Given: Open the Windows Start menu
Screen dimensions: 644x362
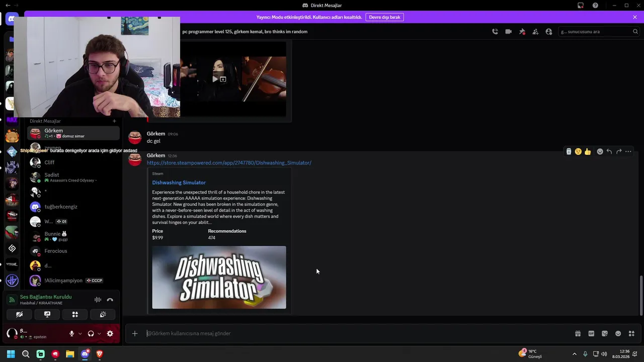Looking at the screenshot, I should tap(11, 354).
